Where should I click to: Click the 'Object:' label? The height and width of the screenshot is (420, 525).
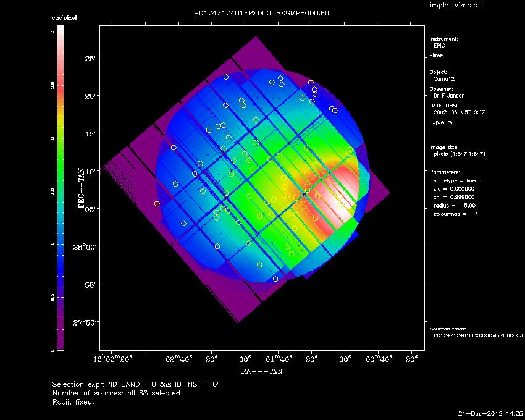pyautogui.click(x=439, y=72)
